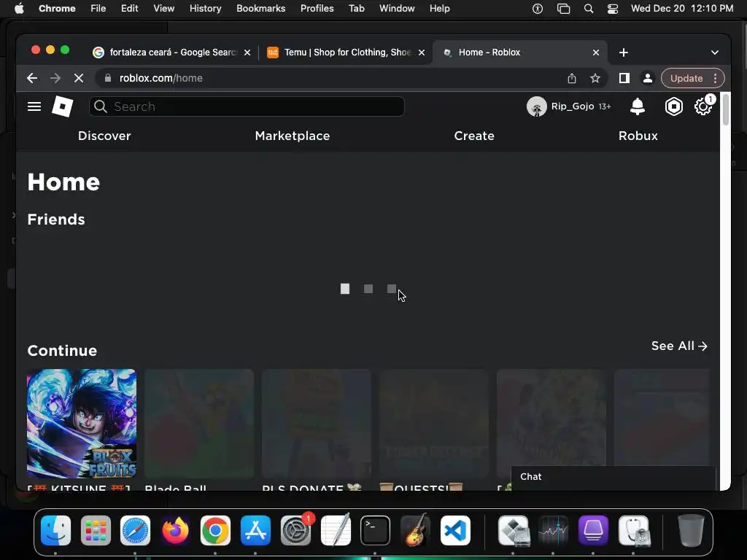Stop loading the page with the X button
Viewport: 747px width, 560px height.
pyautogui.click(x=79, y=78)
